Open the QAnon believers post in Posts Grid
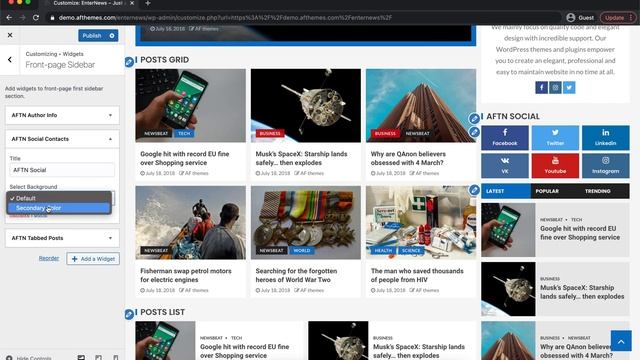This screenshot has height=360, width=640. tap(408, 158)
